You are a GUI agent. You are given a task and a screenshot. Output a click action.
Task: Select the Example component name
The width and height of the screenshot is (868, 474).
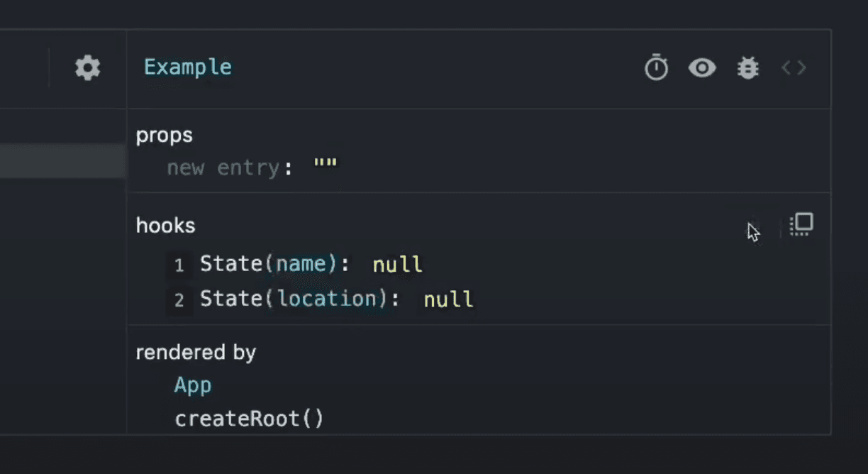tap(188, 67)
